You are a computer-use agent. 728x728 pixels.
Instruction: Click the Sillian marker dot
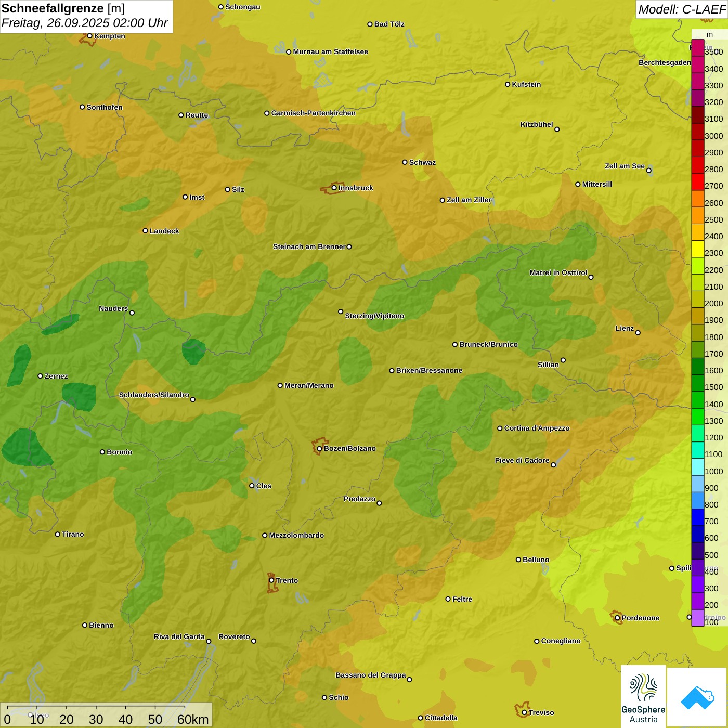click(563, 360)
